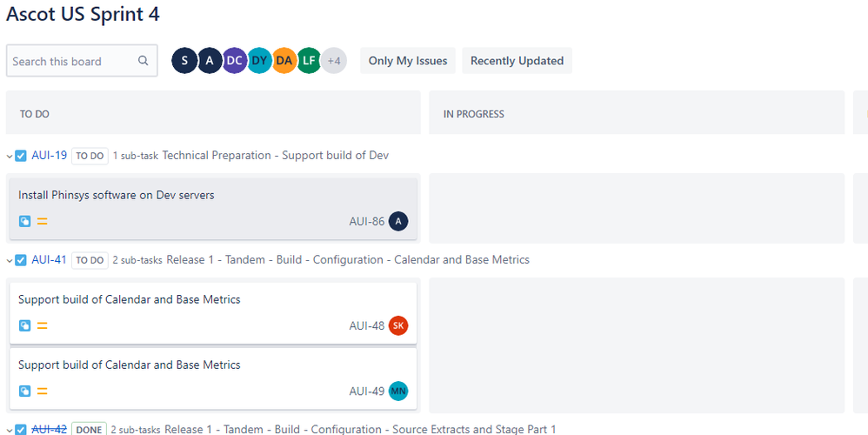Open the AUI-19 issue link
This screenshot has width=868, height=435.
tap(50, 156)
